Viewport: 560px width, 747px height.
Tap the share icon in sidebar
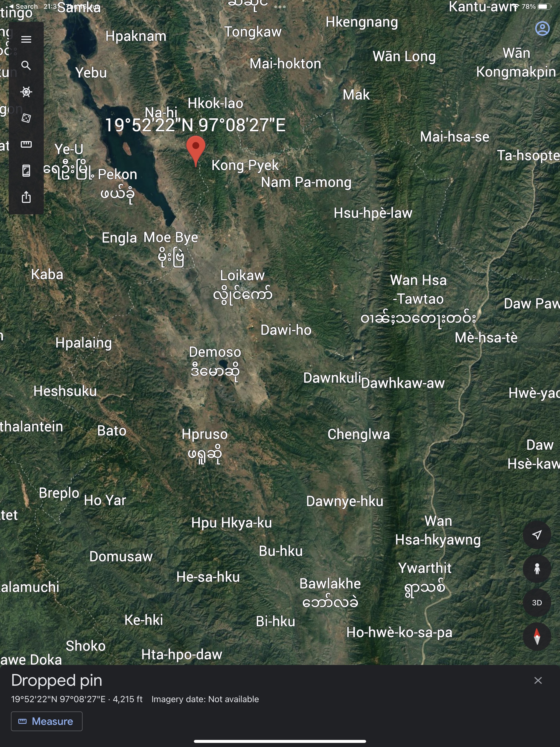pos(26,197)
